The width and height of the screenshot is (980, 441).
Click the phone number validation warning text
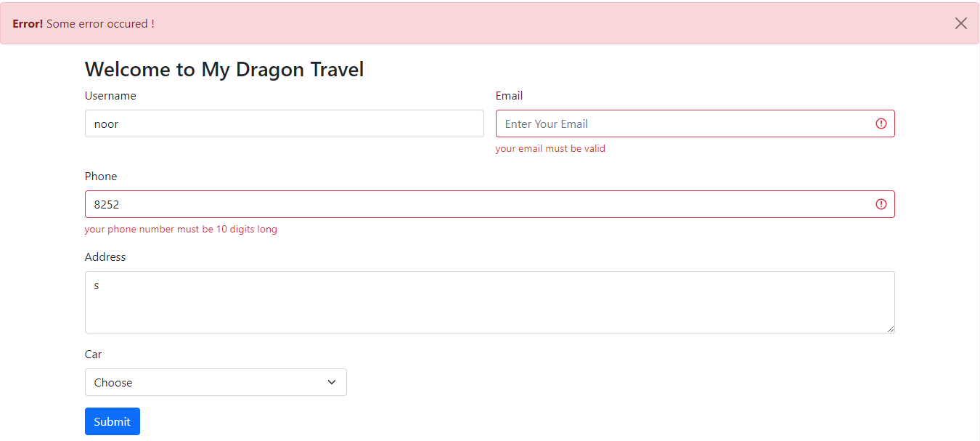click(181, 229)
